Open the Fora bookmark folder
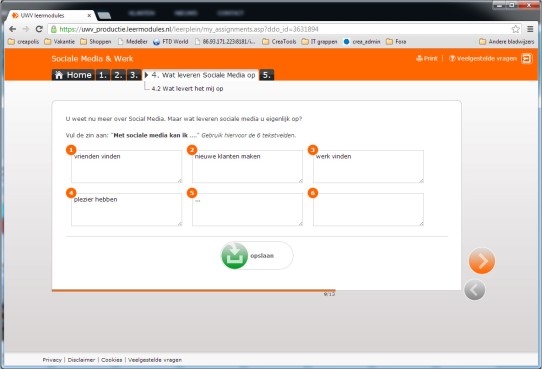Screen dimensions: 542x369 [396, 41]
